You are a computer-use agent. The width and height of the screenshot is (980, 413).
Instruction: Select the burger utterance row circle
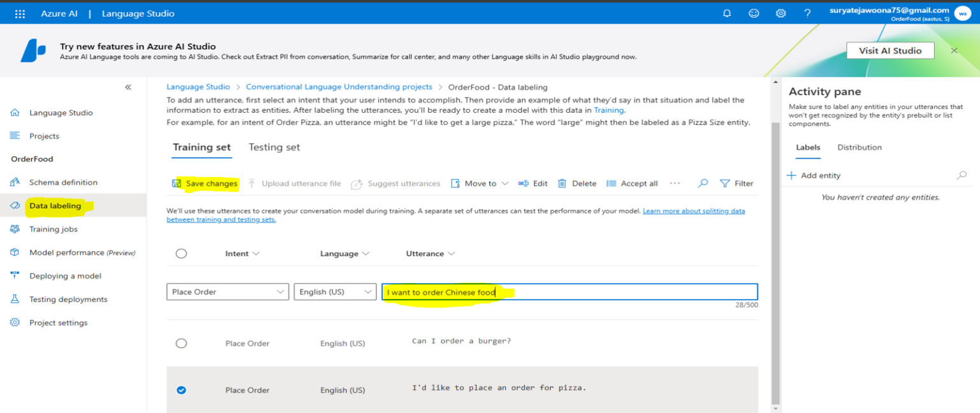click(x=181, y=343)
